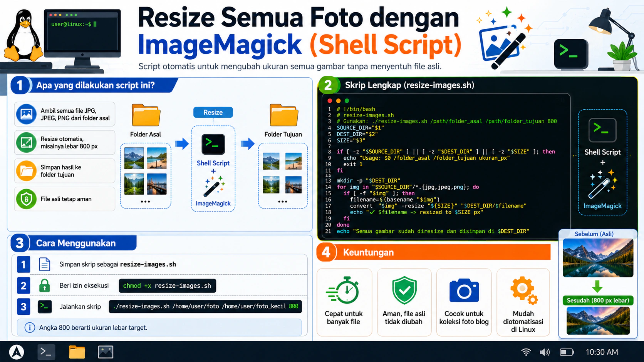Click the Skrip Lengkap (resize-images.sh) heading
This screenshot has width=644, height=362.
(x=409, y=85)
